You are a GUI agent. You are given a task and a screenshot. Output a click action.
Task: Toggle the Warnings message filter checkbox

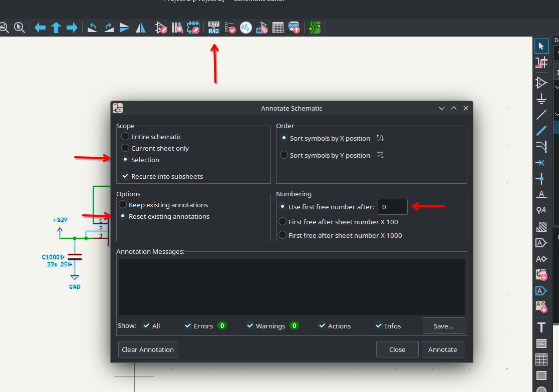coord(250,326)
